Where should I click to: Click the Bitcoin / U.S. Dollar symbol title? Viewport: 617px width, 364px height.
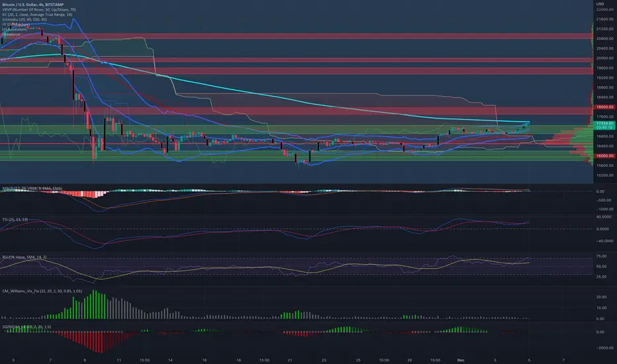tap(32, 5)
